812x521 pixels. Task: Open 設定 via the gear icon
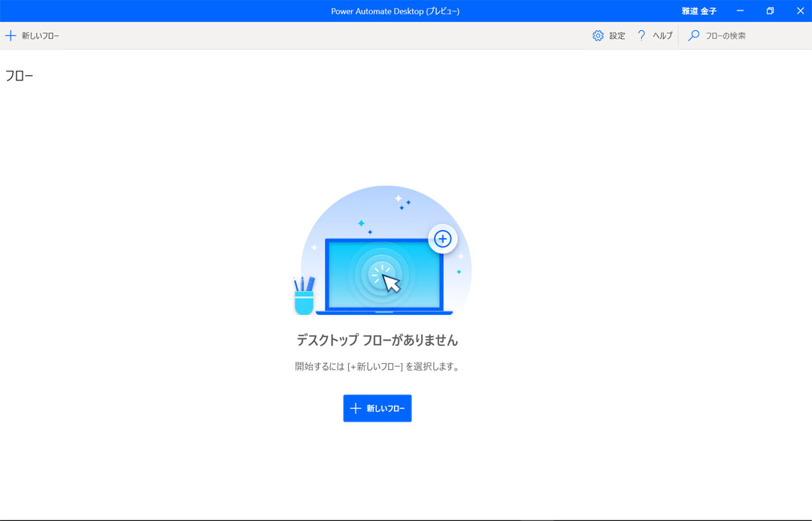pyautogui.click(x=598, y=36)
